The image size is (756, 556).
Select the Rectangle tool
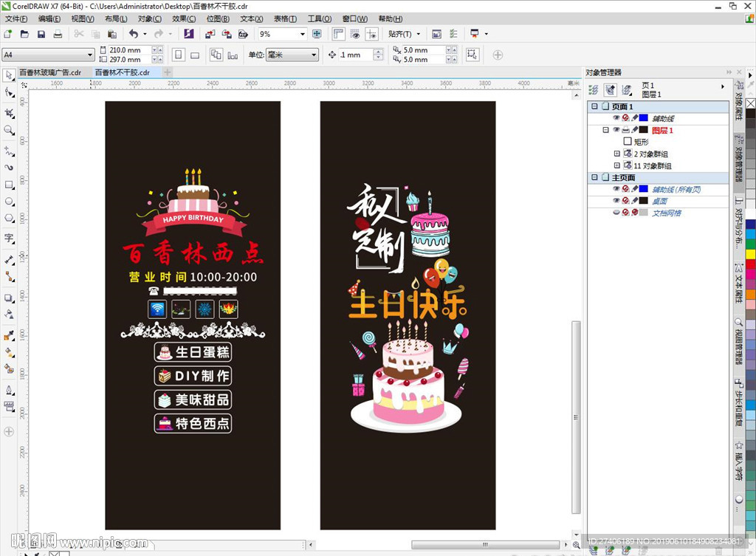9,185
